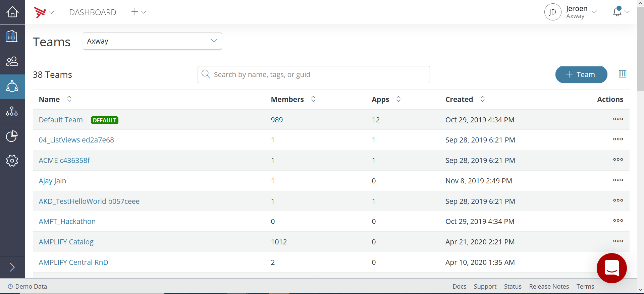Click the 989 members cell
The image size is (644, 294).
[x=277, y=120]
